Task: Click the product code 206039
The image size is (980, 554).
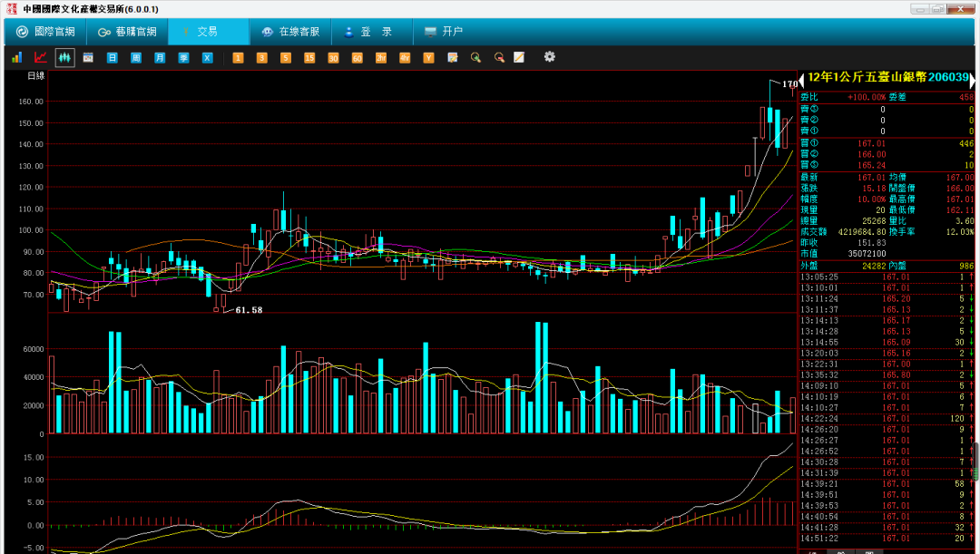Action: point(948,77)
